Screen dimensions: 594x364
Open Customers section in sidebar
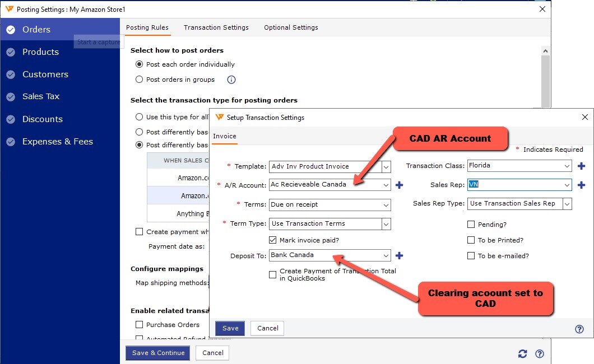[x=60, y=74]
